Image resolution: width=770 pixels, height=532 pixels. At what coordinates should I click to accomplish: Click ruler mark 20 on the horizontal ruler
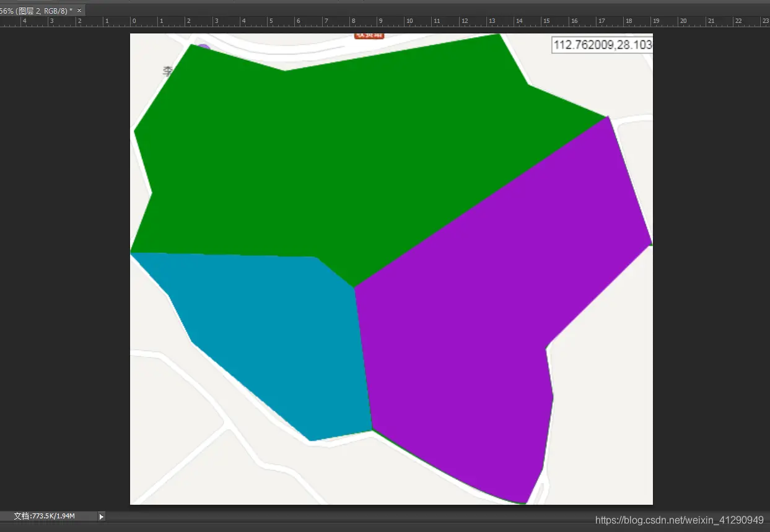[683, 21]
